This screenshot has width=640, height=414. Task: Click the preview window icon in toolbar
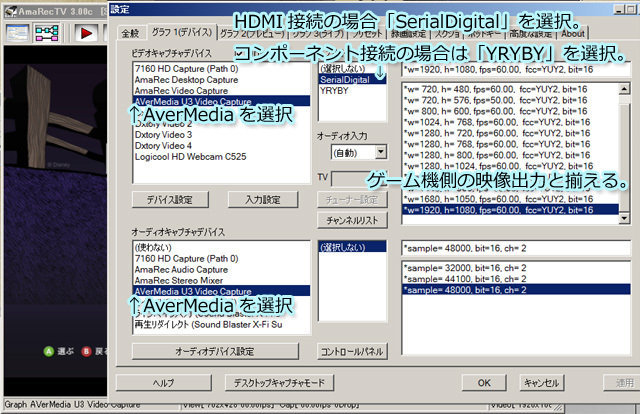point(19,32)
